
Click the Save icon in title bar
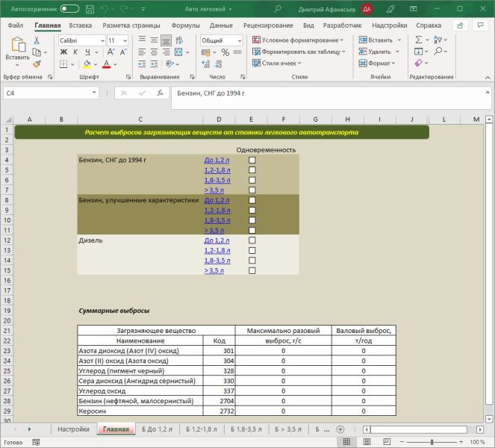point(90,9)
